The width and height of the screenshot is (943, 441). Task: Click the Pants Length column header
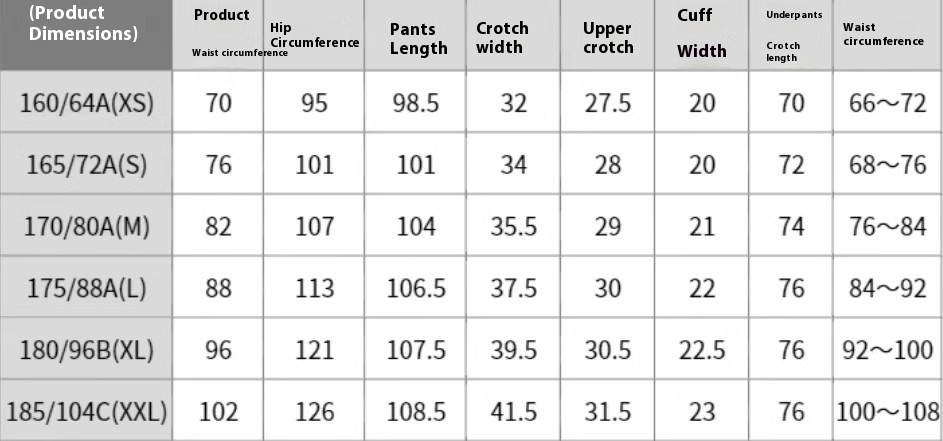pyautogui.click(x=415, y=34)
